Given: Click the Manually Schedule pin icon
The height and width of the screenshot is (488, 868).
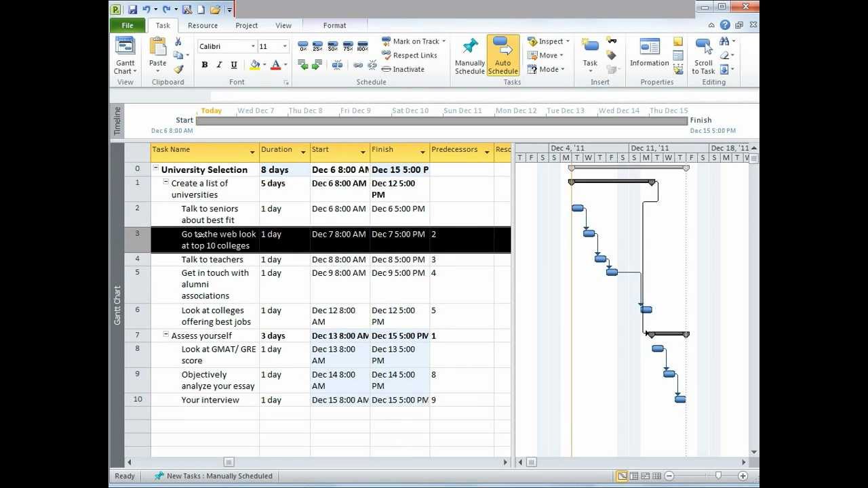Looking at the screenshot, I should [x=469, y=56].
